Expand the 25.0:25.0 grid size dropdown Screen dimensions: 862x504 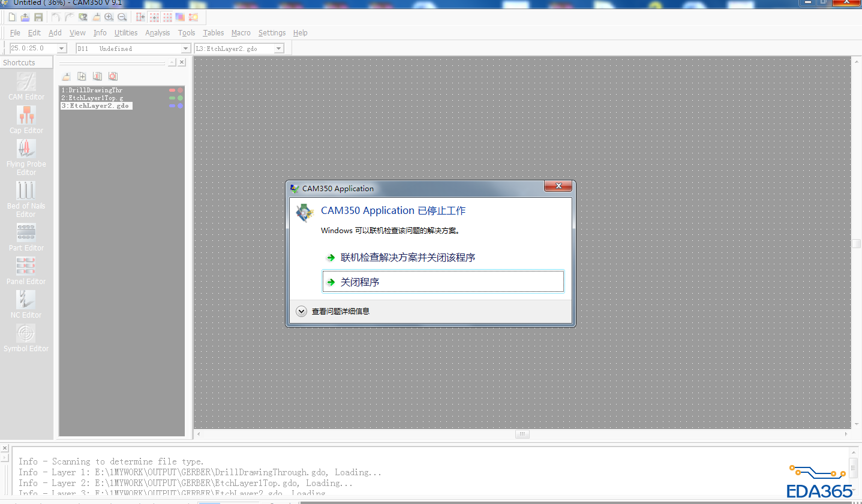coord(61,49)
